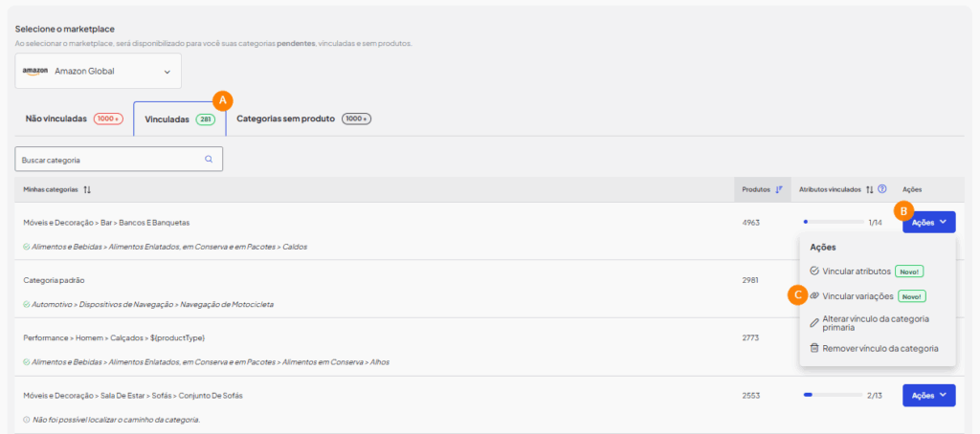The height and width of the screenshot is (434, 980).
Task: Sort by Minhas categorias arrows icon
Action: [87, 189]
